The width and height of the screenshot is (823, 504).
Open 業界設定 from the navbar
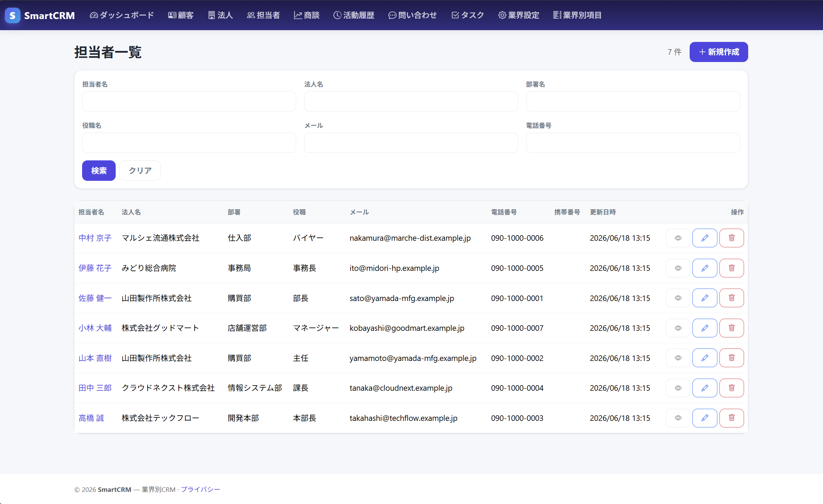click(519, 15)
